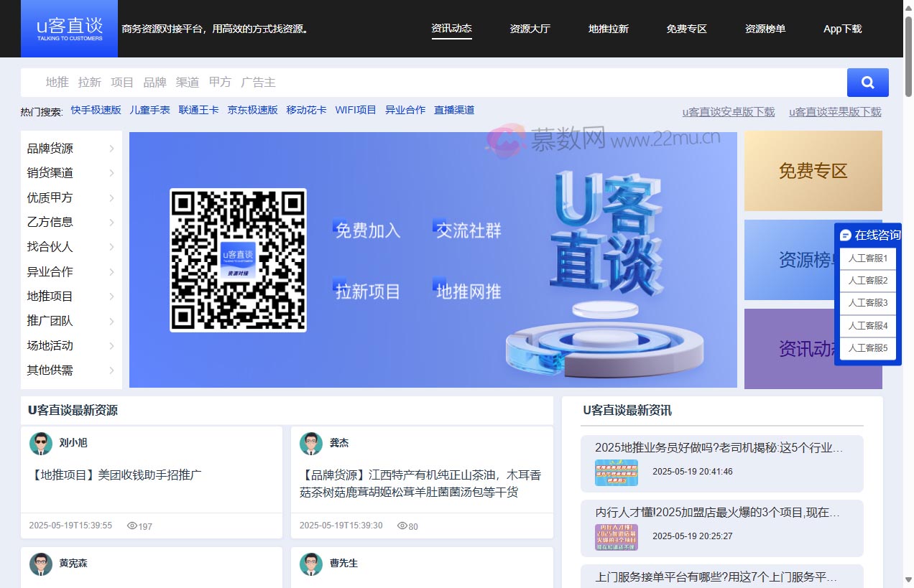Select the 免费专区 navigation tab
The height and width of the screenshot is (588, 914).
(686, 29)
